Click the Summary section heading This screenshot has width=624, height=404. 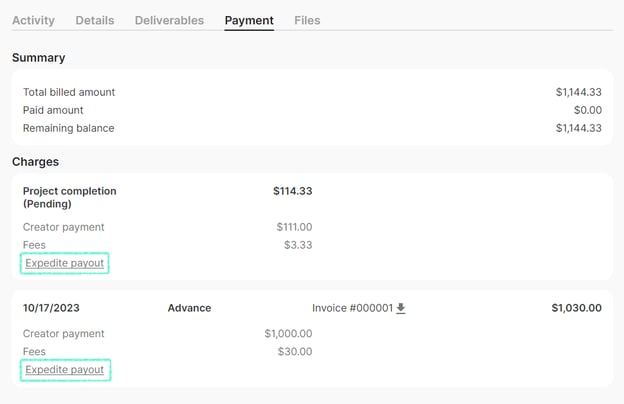pyautogui.click(x=38, y=58)
